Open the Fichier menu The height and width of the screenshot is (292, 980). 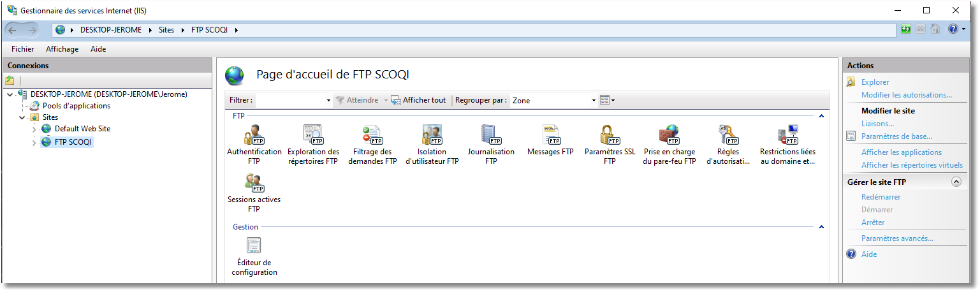tap(23, 49)
